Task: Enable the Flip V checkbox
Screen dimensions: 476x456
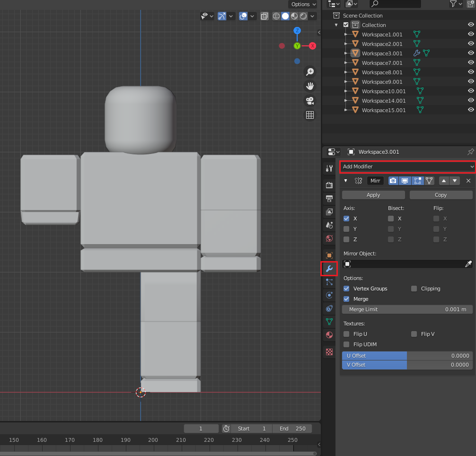Action: point(414,334)
